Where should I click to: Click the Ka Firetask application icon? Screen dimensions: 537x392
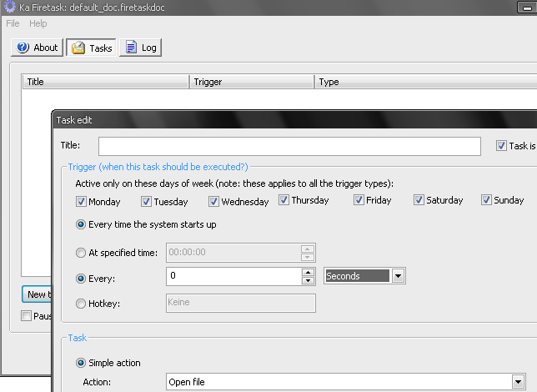coord(10,8)
